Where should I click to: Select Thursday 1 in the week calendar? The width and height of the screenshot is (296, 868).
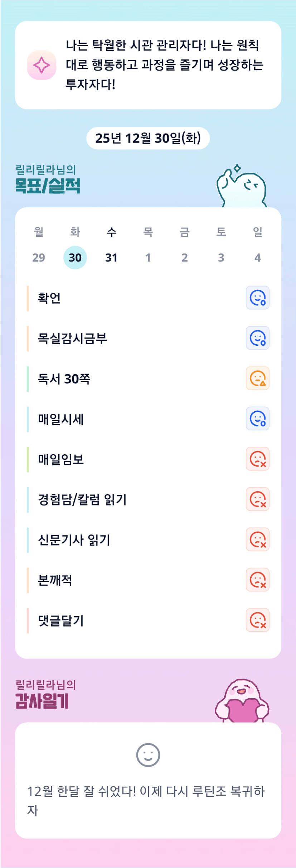click(148, 257)
